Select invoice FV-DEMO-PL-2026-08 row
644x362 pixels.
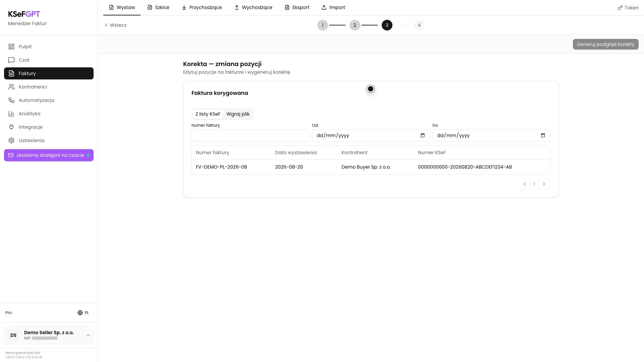[x=371, y=167]
